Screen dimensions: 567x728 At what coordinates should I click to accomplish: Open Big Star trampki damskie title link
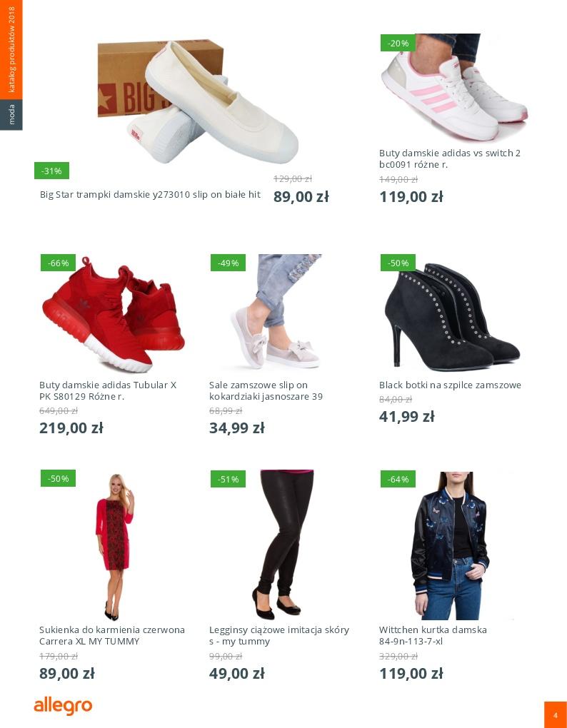[150, 195]
